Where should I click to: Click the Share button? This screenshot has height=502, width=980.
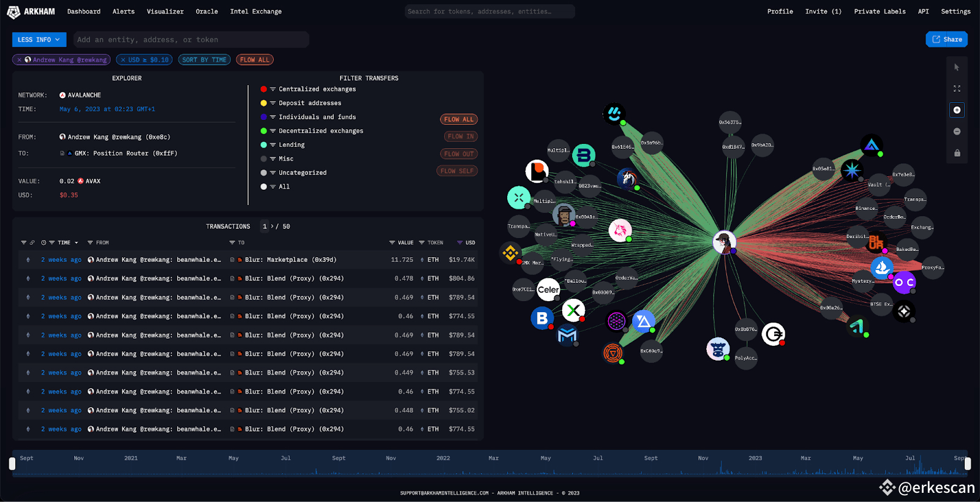[947, 39]
